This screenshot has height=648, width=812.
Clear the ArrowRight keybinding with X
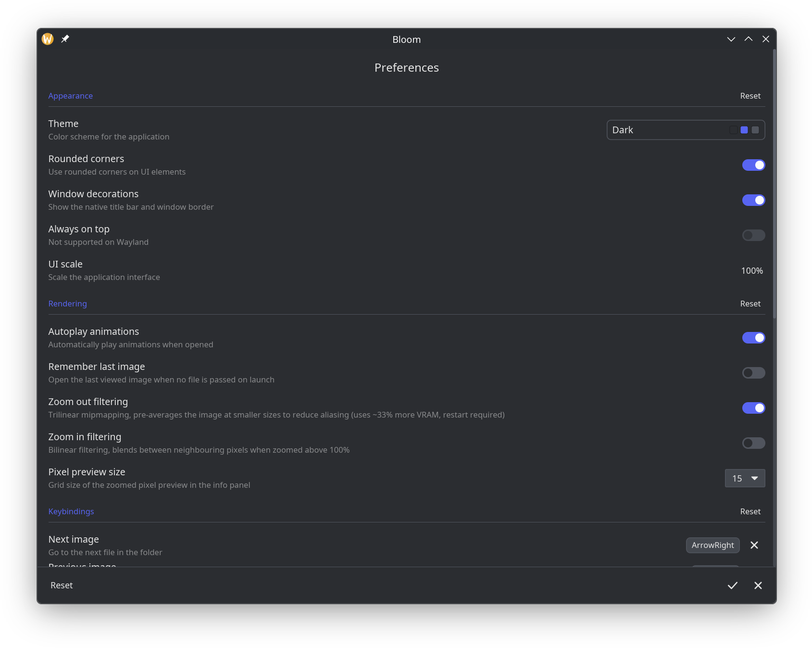[x=754, y=545]
